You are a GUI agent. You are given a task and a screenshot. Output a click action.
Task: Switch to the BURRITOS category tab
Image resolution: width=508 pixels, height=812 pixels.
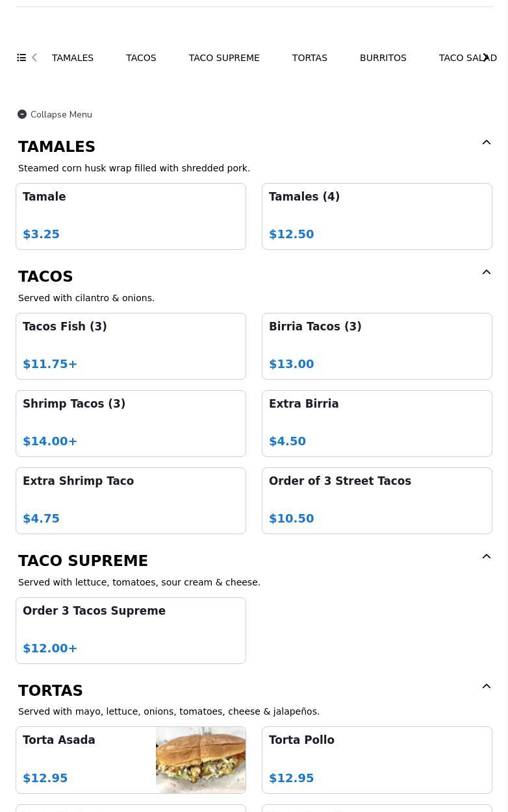click(383, 58)
